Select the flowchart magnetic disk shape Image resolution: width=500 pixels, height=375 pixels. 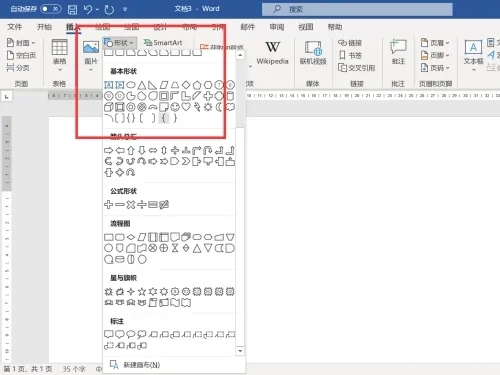[120, 259]
